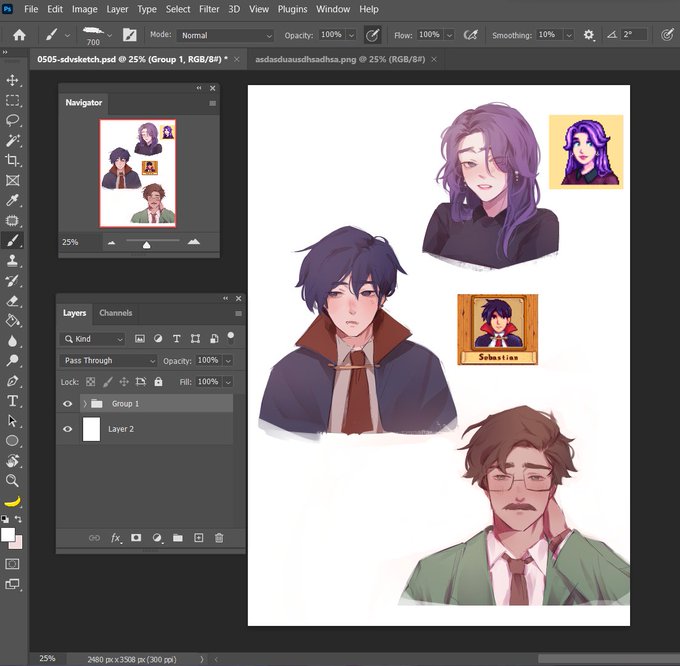
Task: Open the Opacity dropdown in options bar
Action: click(351, 35)
